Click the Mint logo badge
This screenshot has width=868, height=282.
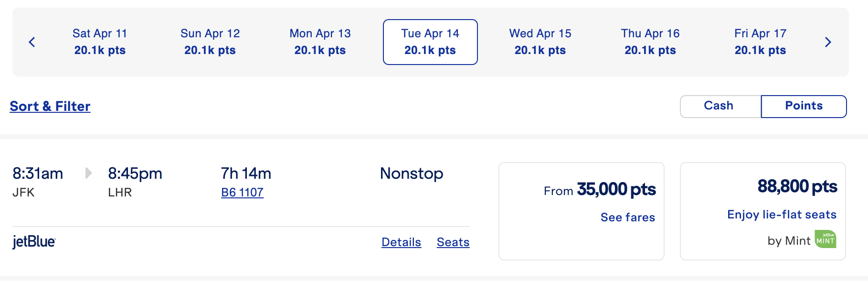[827, 239]
